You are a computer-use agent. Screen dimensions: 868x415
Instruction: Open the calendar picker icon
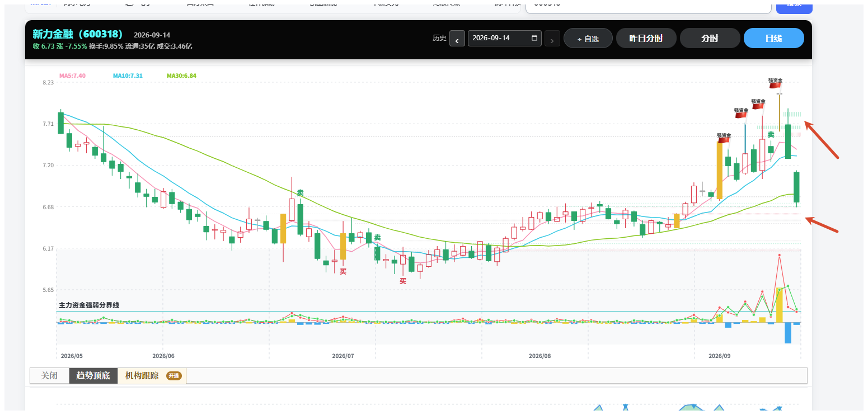534,38
